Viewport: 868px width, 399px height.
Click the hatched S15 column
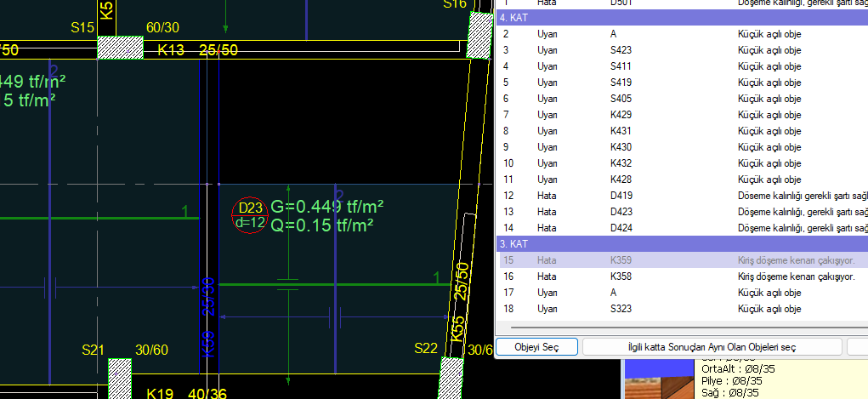pyautogui.click(x=120, y=48)
